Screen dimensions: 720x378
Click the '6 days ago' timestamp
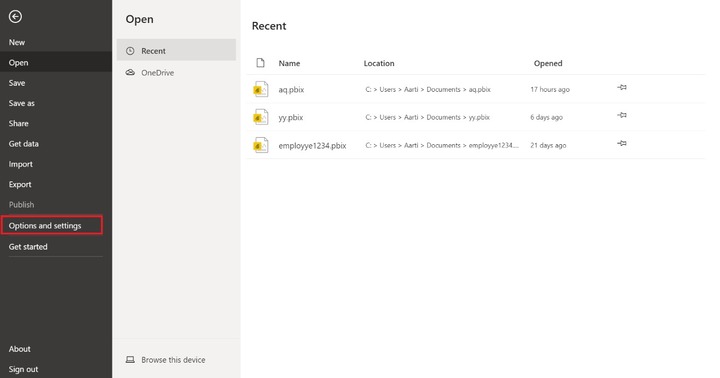click(x=546, y=118)
